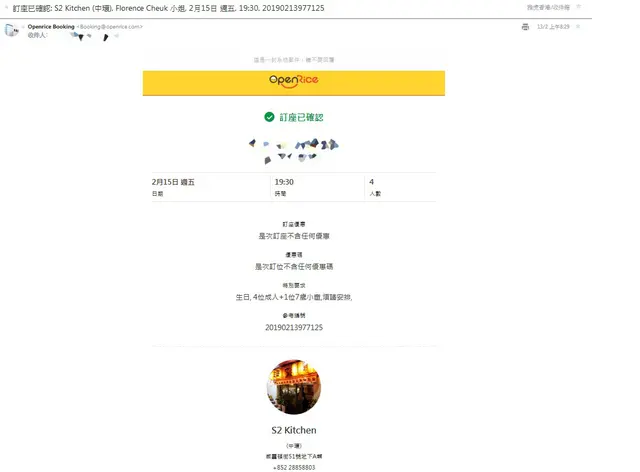Click the green booking confirmed checkmark icon
Screen dimensions: 640x472
tap(269, 117)
